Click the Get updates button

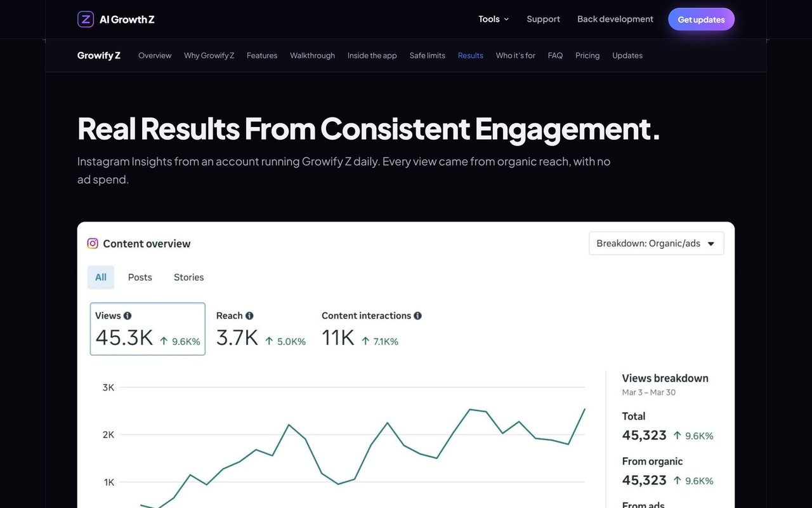[x=702, y=19]
